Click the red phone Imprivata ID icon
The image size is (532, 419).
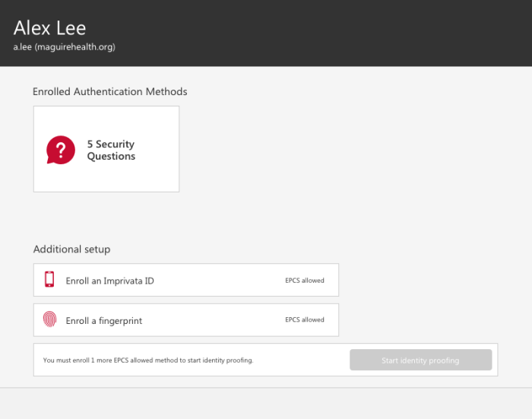pyautogui.click(x=49, y=280)
